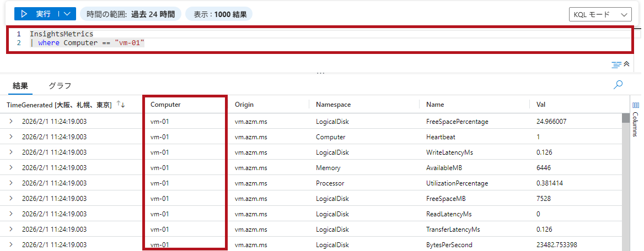Click the 表示: 1000 結果 limit pill
Viewport: 644px width, 251px height.
coord(219,14)
